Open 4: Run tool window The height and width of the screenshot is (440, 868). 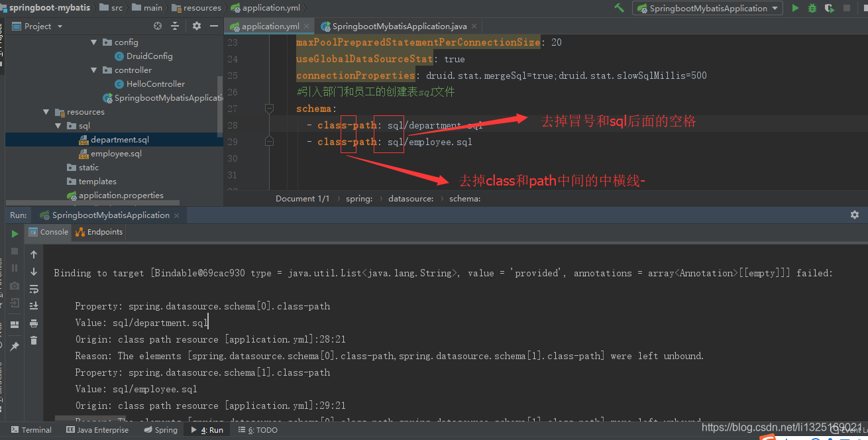pyautogui.click(x=207, y=430)
